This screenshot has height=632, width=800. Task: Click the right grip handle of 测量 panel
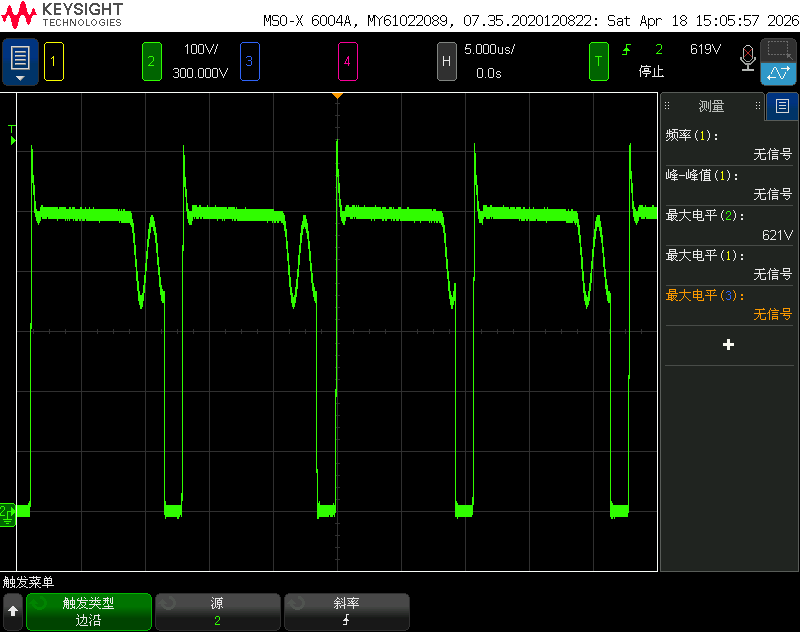click(758, 106)
